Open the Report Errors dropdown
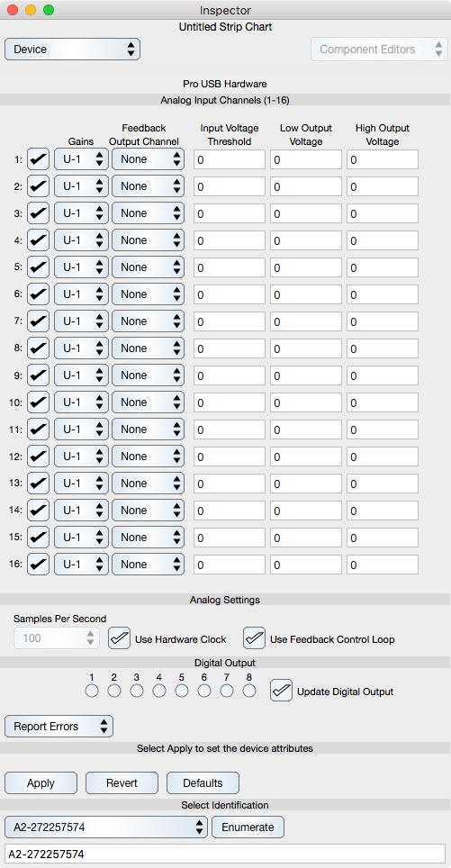 pyautogui.click(x=59, y=727)
